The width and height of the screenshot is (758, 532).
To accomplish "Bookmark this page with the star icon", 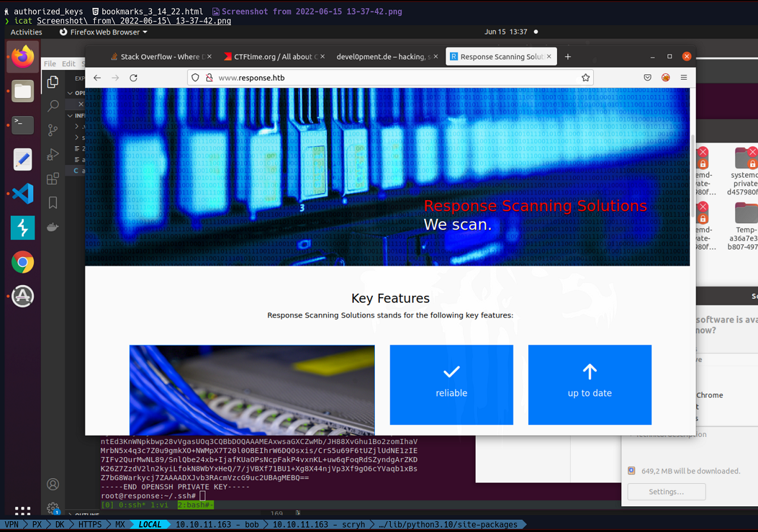I will point(585,78).
